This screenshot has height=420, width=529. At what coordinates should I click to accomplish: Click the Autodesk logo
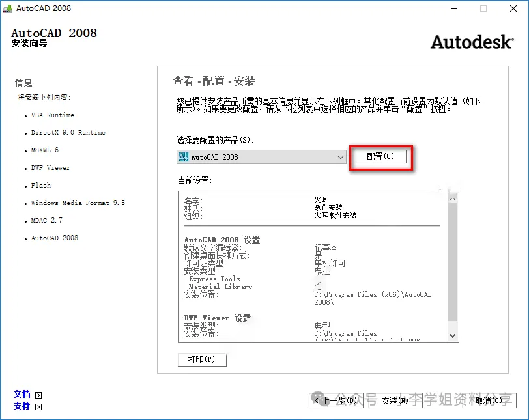(472, 42)
